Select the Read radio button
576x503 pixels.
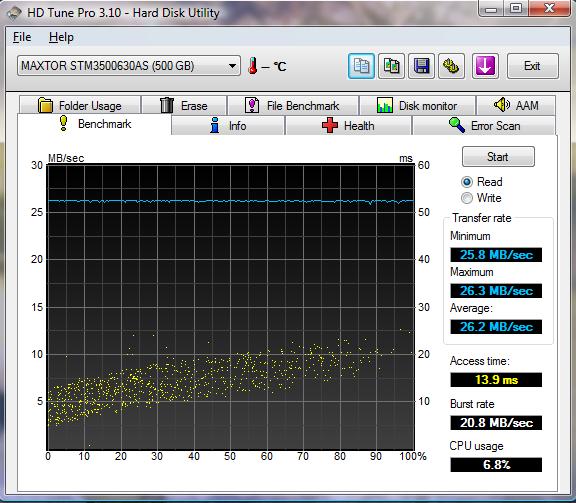(x=467, y=182)
